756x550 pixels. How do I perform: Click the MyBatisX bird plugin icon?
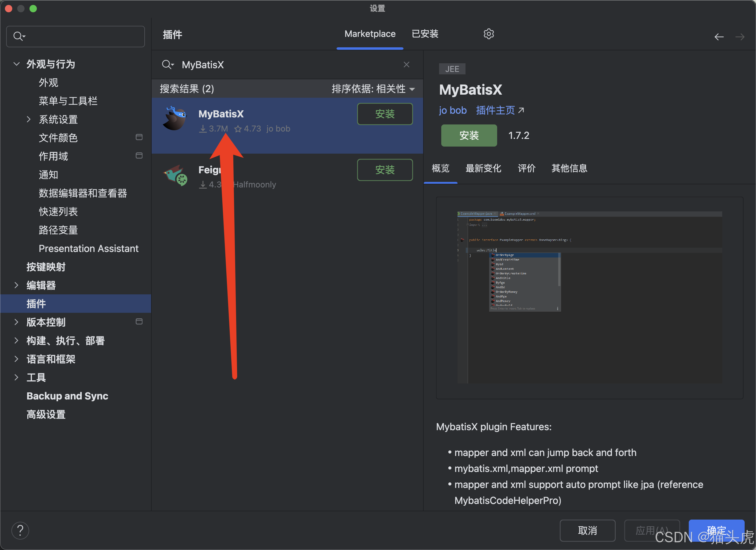175,119
